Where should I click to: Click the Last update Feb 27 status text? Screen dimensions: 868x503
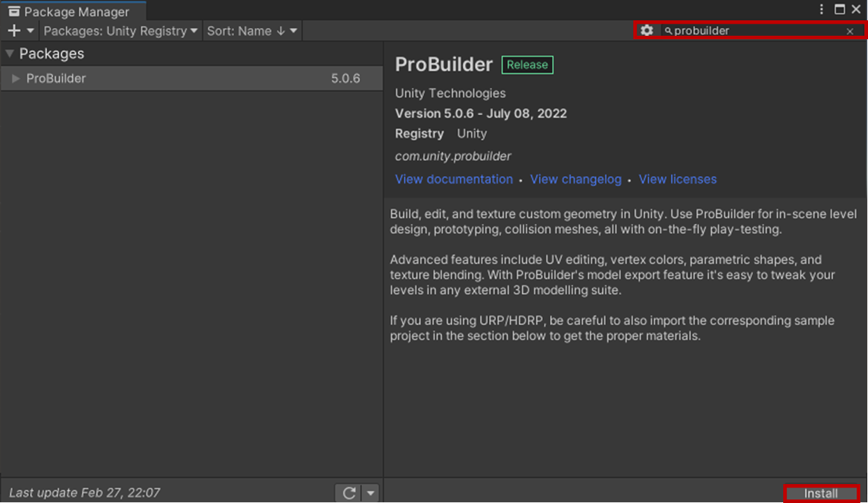pos(85,493)
